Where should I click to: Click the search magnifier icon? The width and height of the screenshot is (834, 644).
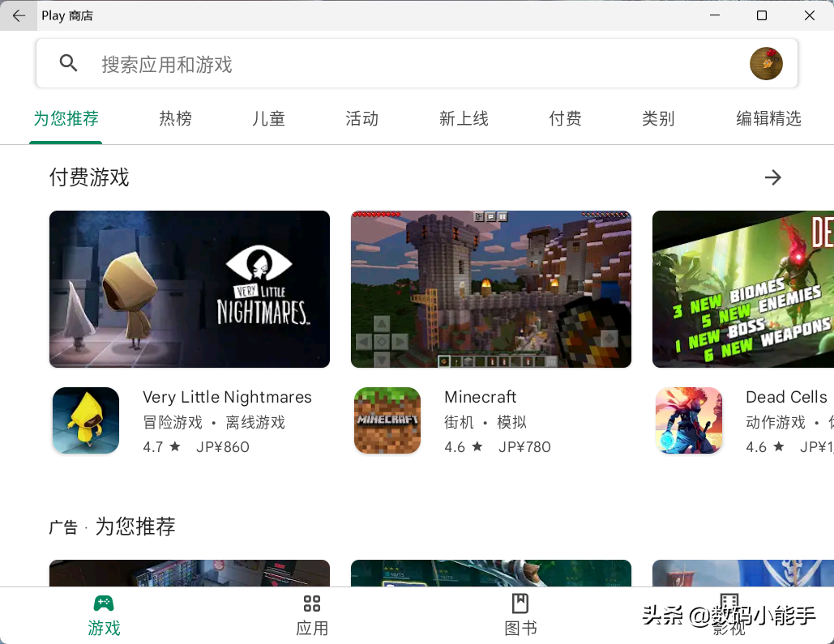pyautogui.click(x=68, y=63)
